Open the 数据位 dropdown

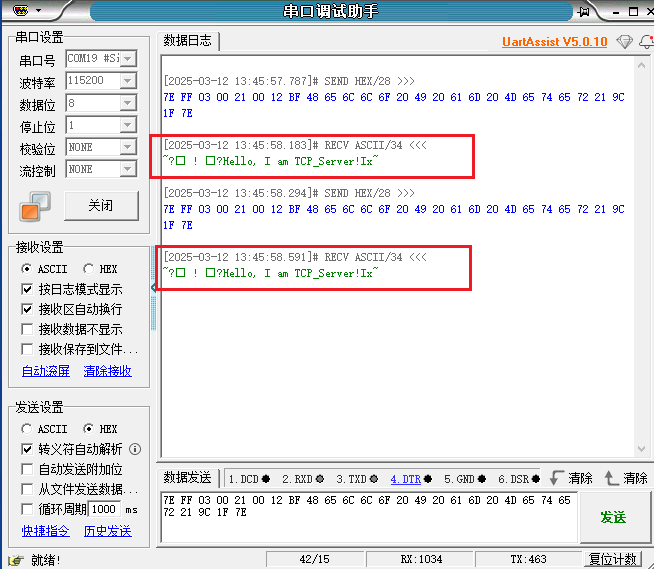(128, 103)
